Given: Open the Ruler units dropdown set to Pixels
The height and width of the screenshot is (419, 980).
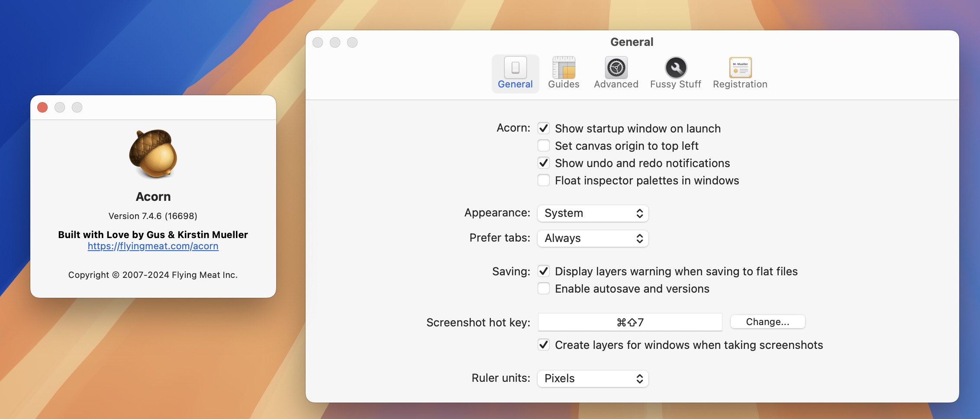Looking at the screenshot, I should click(593, 379).
